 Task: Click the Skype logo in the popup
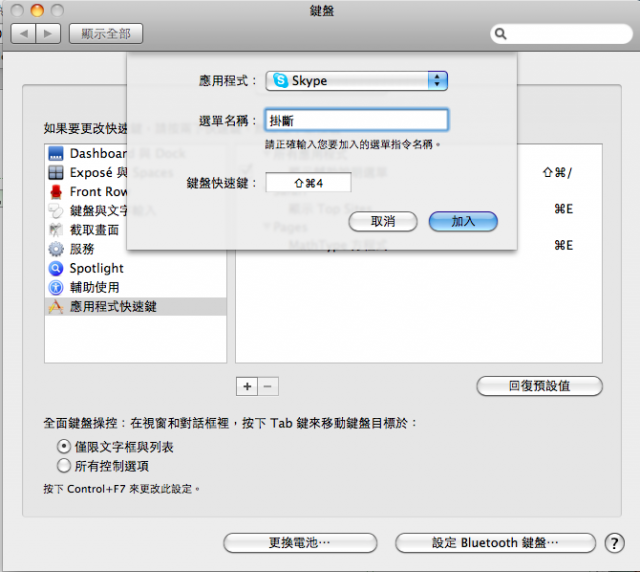click(280, 80)
